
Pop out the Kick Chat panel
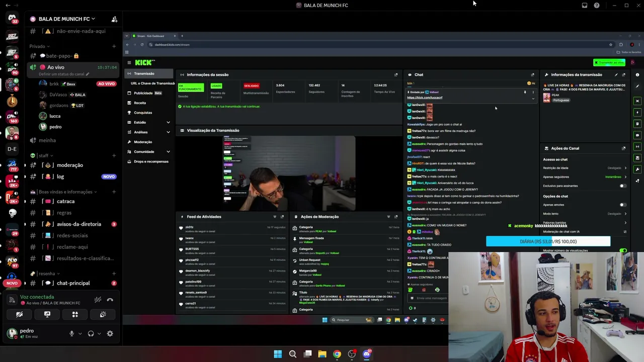coord(532,75)
